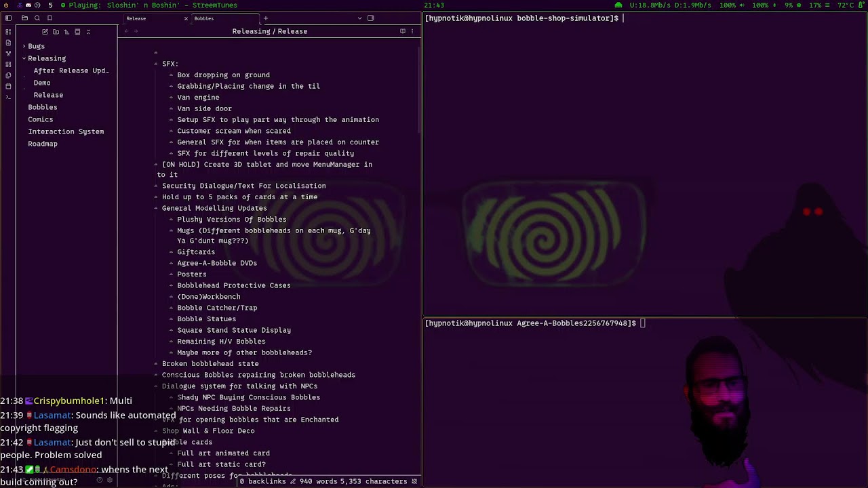The image size is (868, 488).
Task: Open the tab list dropdown chevron
Action: pos(359,18)
